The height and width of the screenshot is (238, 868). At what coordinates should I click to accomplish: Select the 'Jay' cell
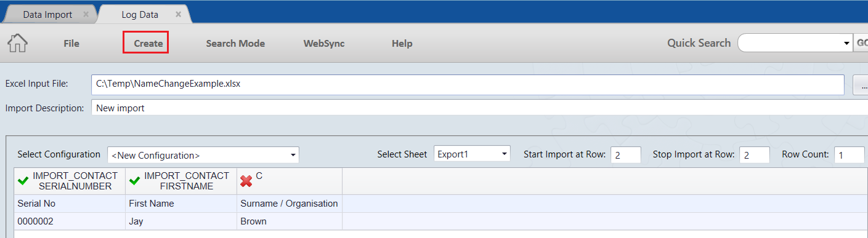181,221
